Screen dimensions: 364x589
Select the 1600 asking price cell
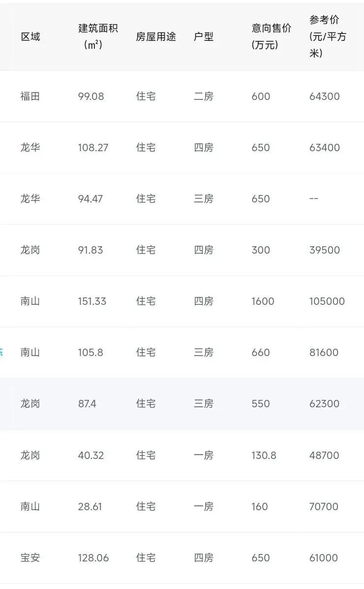(263, 301)
